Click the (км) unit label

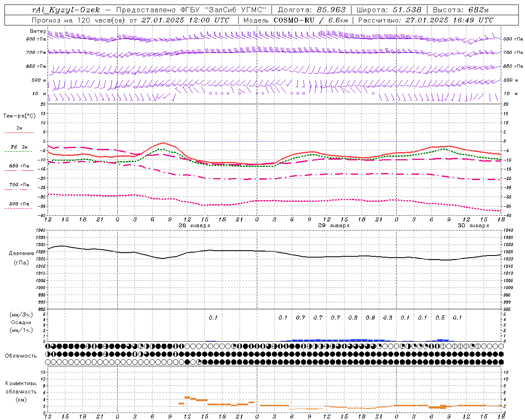(21, 399)
